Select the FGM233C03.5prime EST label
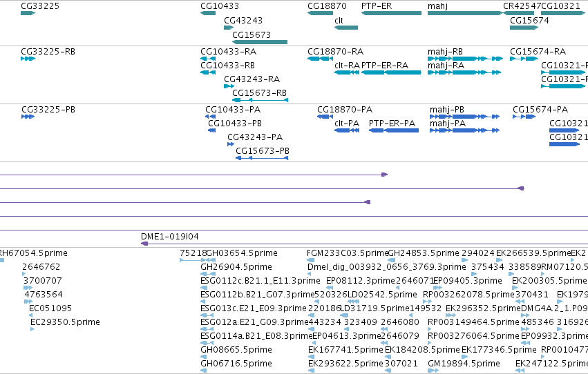 click(348, 253)
